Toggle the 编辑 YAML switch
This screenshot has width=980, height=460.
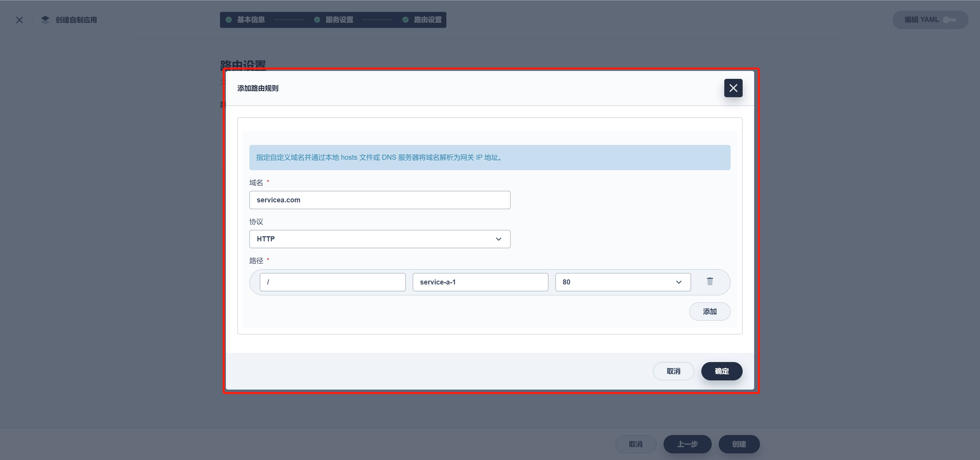pos(949,20)
